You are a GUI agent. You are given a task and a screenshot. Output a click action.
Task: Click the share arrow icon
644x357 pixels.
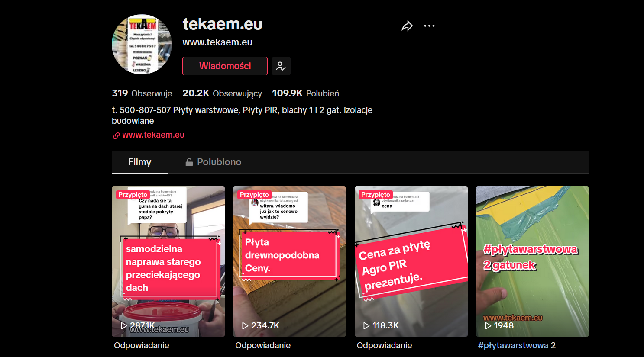tap(407, 26)
